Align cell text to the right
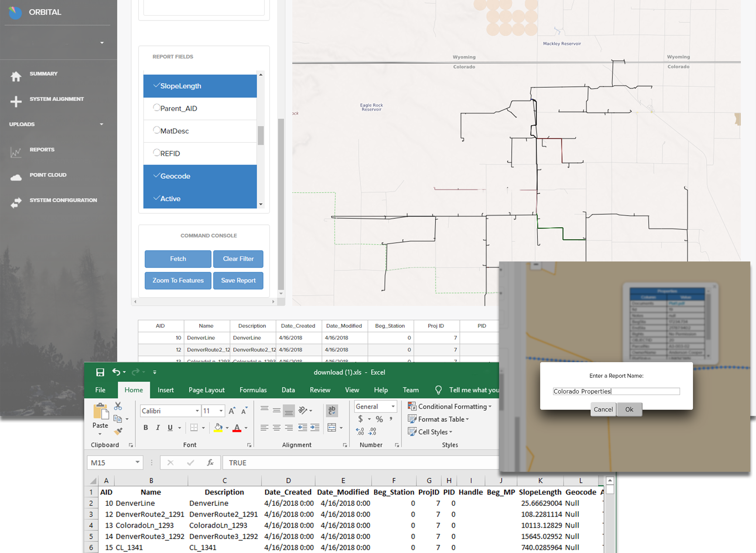The height and width of the screenshot is (553, 756). (289, 428)
